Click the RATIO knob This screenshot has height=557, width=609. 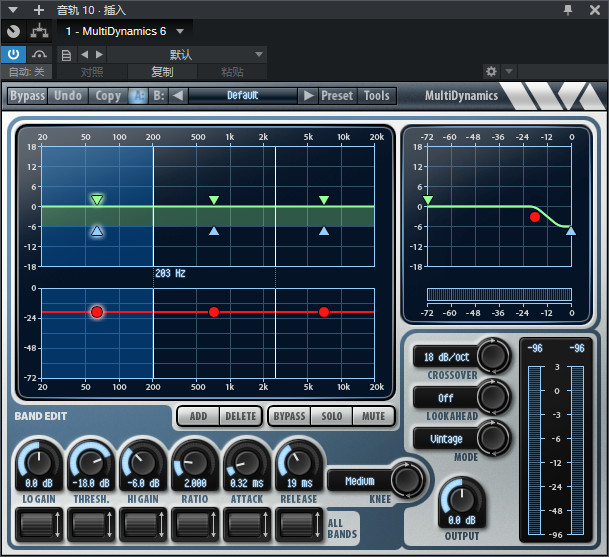[x=195, y=462]
